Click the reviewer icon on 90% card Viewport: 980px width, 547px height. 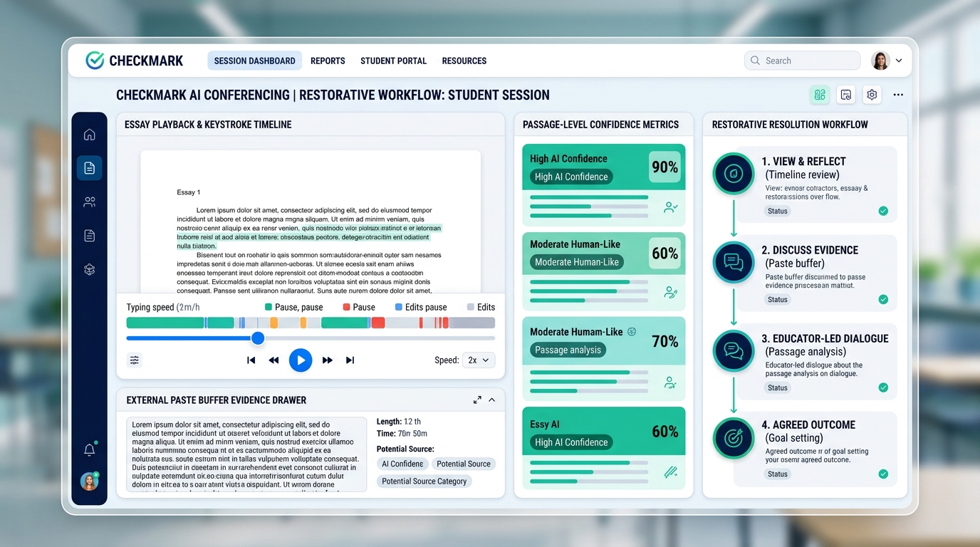[x=670, y=207]
